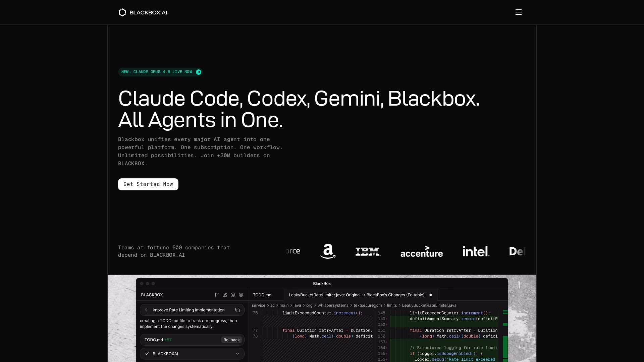Image resolution: width=644 pixels, height=362 pixels.
Task: Click the Get Started Now button
Action: point(148,184)
